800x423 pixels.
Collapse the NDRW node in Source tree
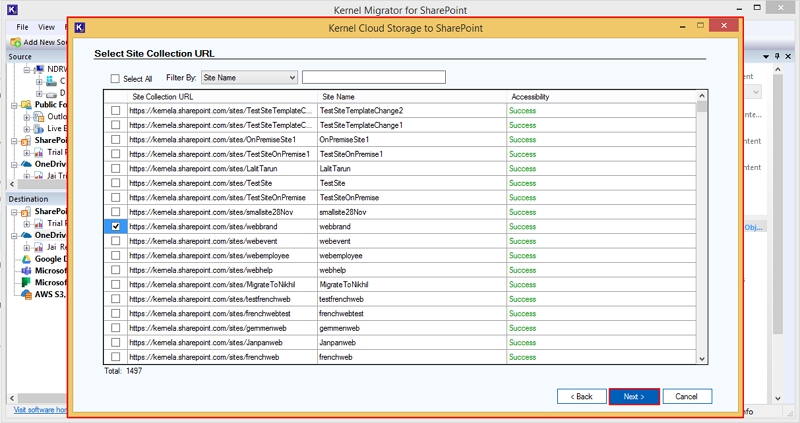27,69
